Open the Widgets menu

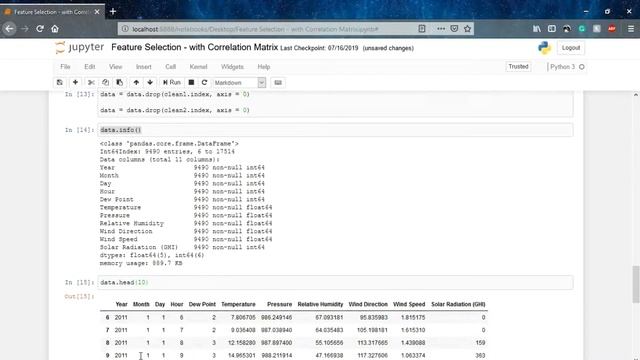tap(232, 67)
